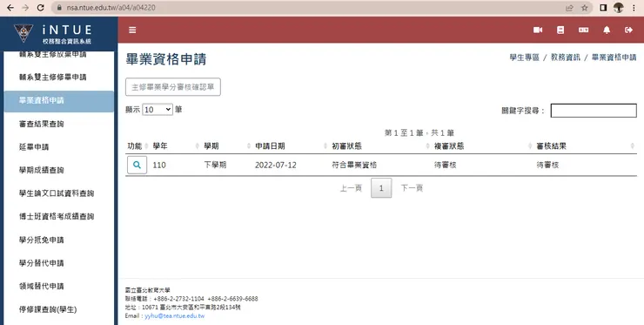
Task: Sort by the 功能 column arrows
Action: 146,146
